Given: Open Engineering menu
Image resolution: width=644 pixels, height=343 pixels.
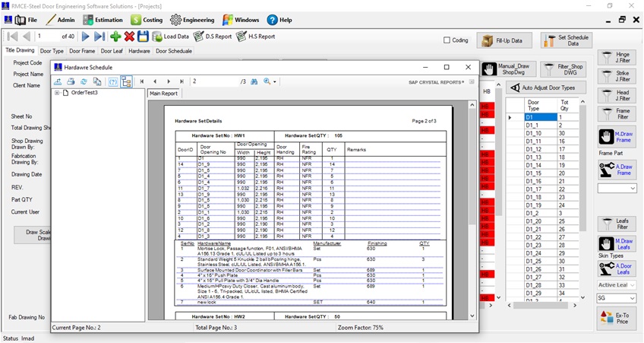Looking at the screenshot, I should [x=192, y=20].
